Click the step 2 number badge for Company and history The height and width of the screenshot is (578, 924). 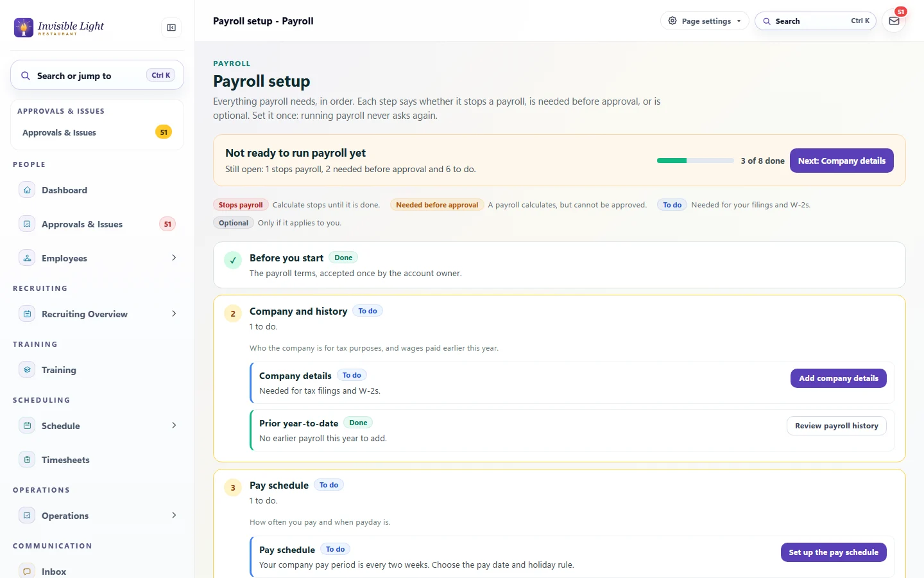pos(233,313)
